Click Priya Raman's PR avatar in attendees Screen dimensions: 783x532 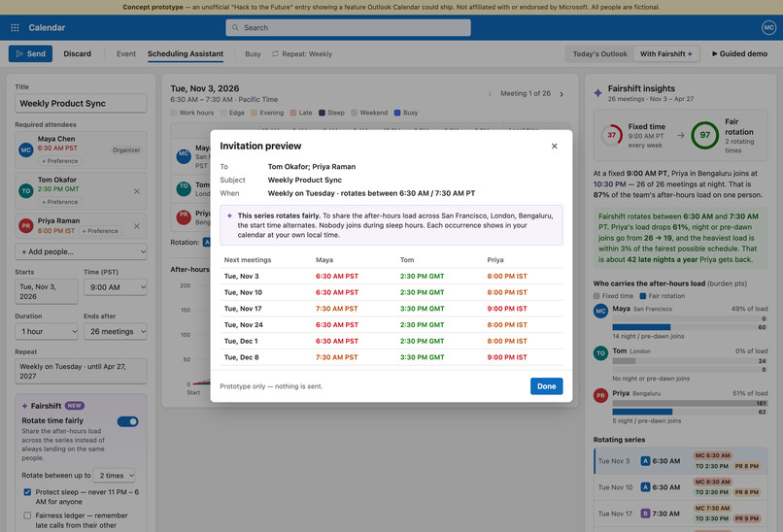pos(26,225)
